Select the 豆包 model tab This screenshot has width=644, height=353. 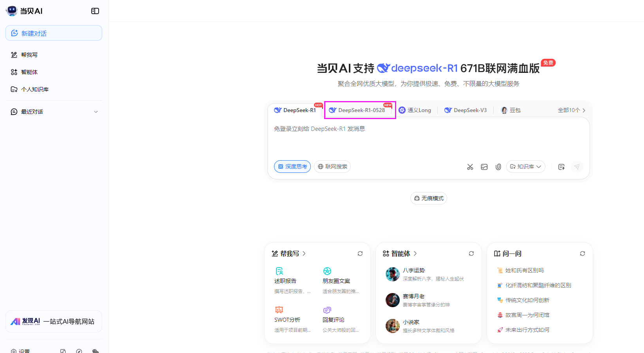pyautogui.click(x=511, y=110)
